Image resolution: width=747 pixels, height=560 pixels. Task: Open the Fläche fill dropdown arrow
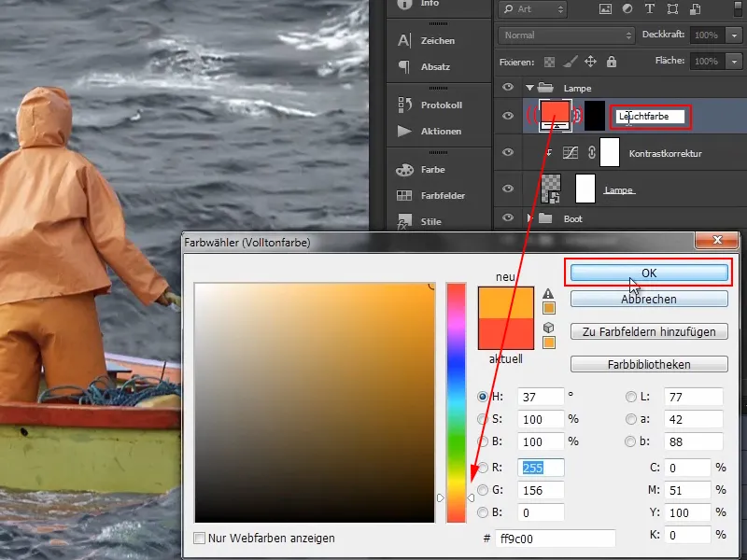pos(734,61)
